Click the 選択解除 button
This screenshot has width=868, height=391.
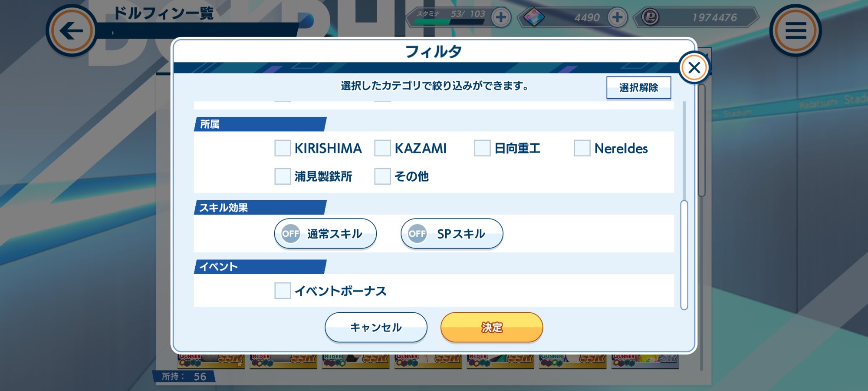(638, 88)
